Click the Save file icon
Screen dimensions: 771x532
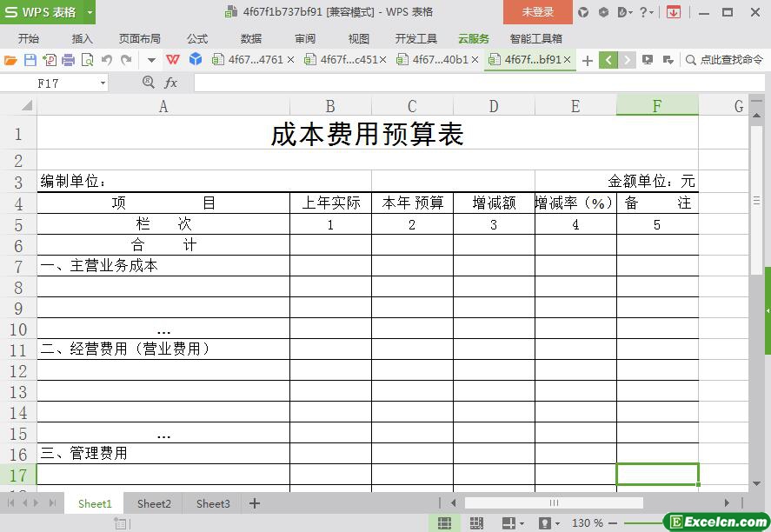(x=30, y=60)
